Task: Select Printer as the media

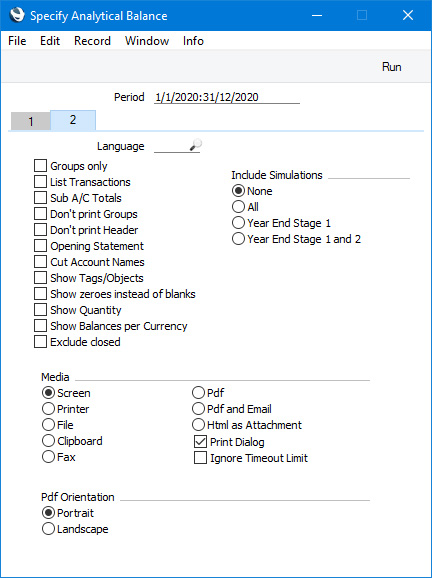Action: [48, 409]
